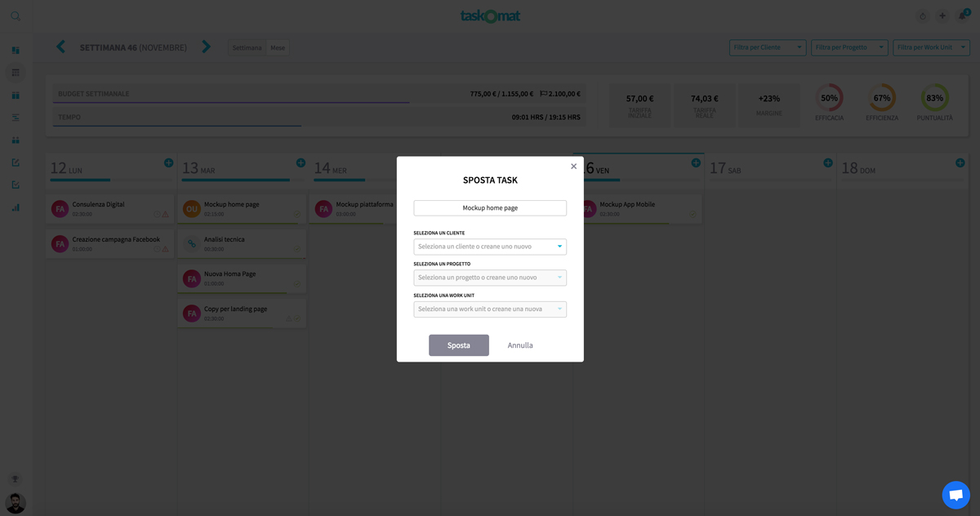Close the Sposta Task dialog
The width and height of the screenshot is (980, 516).
pyautogui.click(x=573, y=167)
